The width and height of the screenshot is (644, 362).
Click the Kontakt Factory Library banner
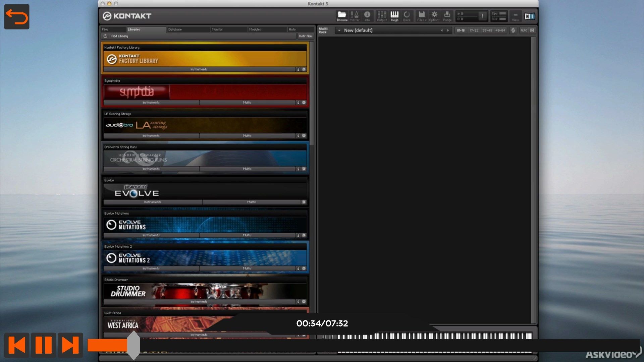(x=205, y=59)
